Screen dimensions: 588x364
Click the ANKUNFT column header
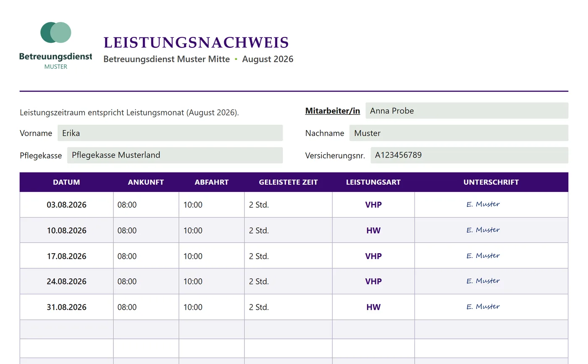(x=146, y=182)
